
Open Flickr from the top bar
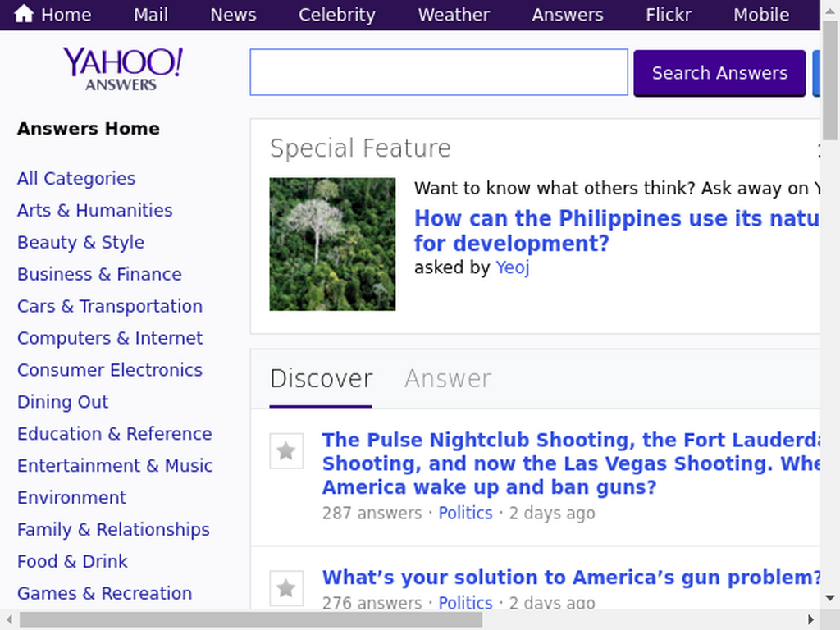(668, 15)
